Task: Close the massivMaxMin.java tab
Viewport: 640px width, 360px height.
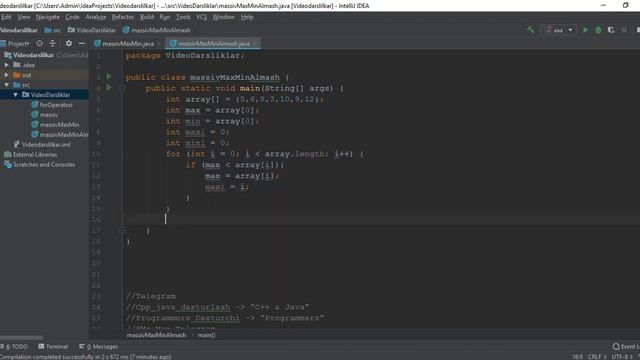Action: (x=159, y=44)
